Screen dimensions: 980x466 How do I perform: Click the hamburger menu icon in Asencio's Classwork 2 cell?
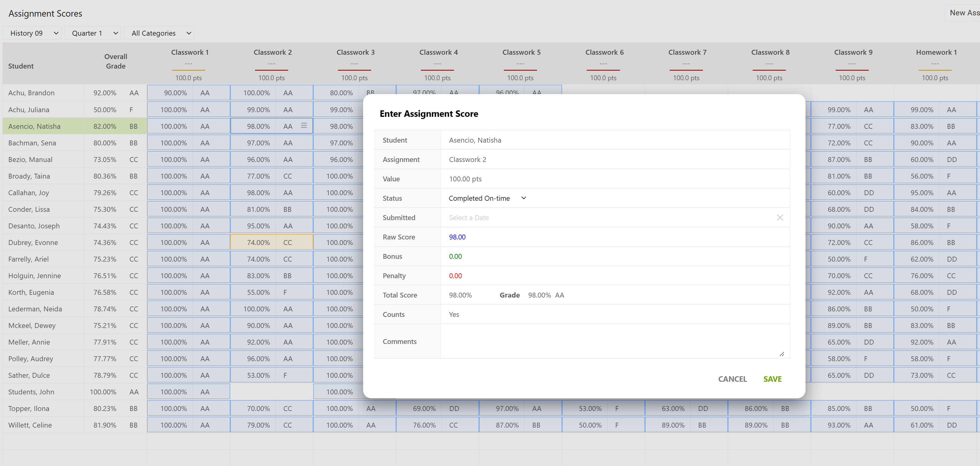(304, 126)
